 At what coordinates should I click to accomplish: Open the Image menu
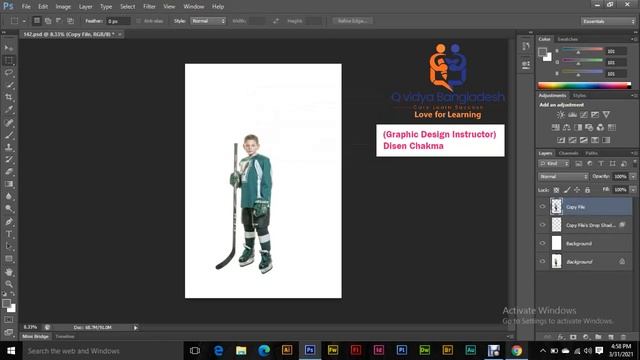click(63, 7)
